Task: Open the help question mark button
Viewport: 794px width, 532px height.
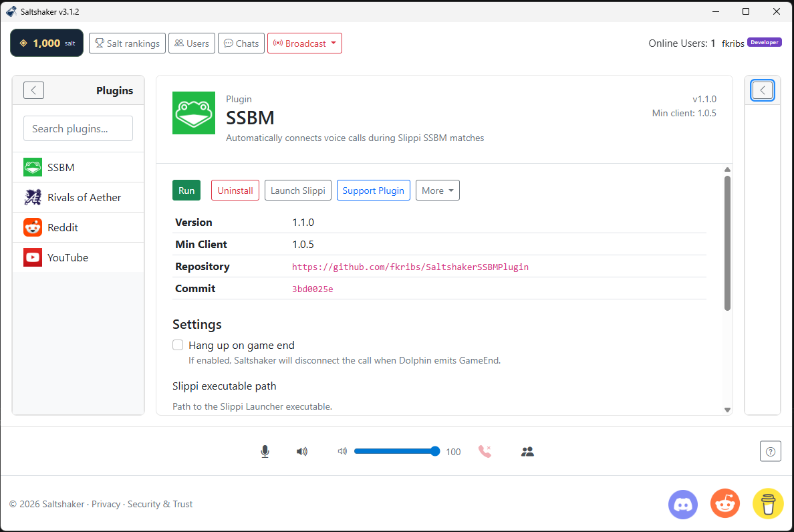Action: coord(770,452)
